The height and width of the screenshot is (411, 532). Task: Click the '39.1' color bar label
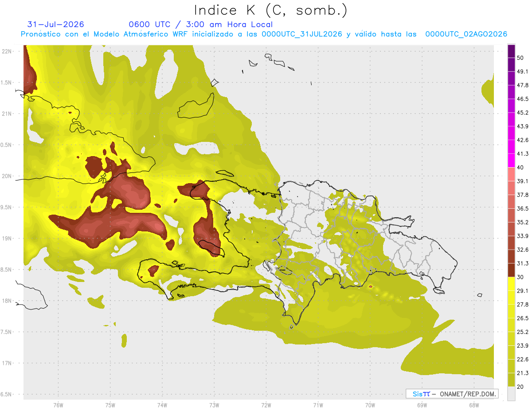click(x=523, y=181)
